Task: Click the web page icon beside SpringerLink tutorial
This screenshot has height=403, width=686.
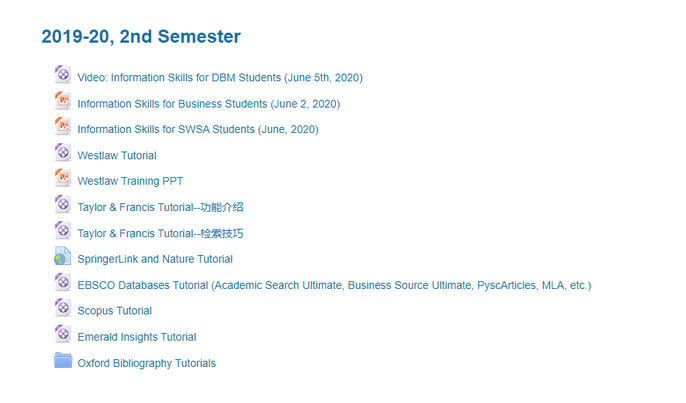Action: click(x=63, y=257)
